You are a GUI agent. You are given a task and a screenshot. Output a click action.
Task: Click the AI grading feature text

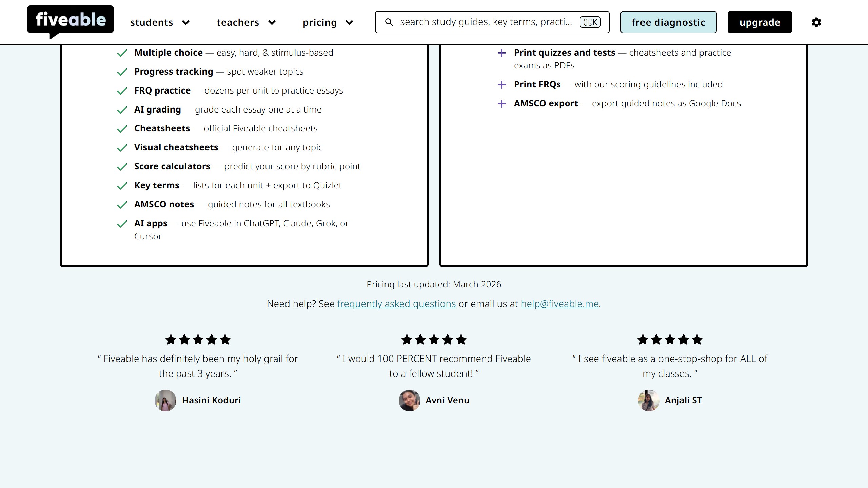click(x=228, y=109)
